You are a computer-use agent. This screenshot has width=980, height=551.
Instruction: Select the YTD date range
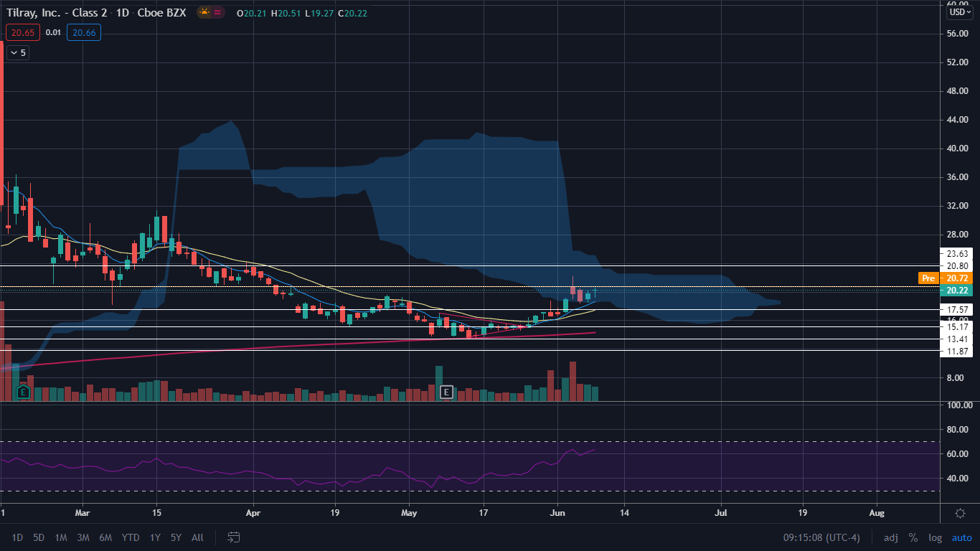coord(131,537)
